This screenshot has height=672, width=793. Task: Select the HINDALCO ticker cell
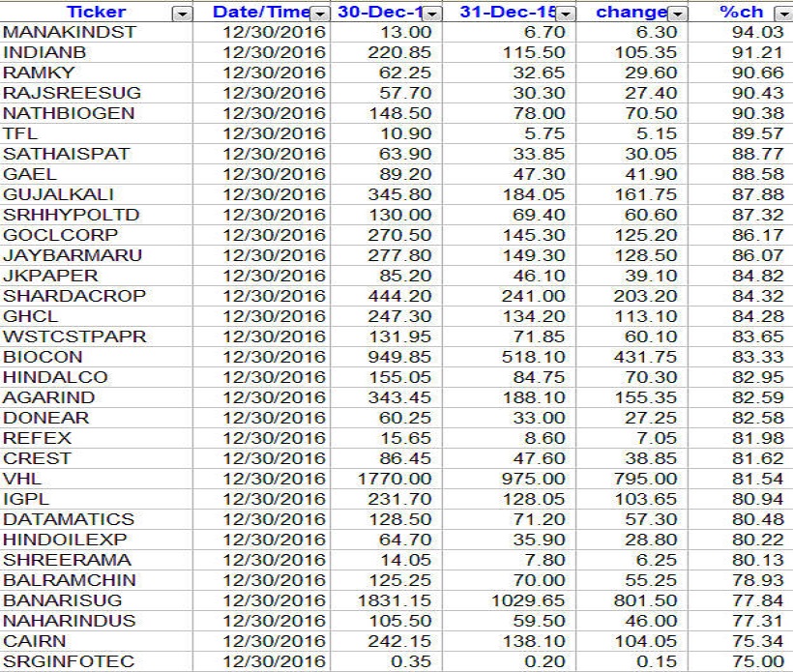(96, 377)
